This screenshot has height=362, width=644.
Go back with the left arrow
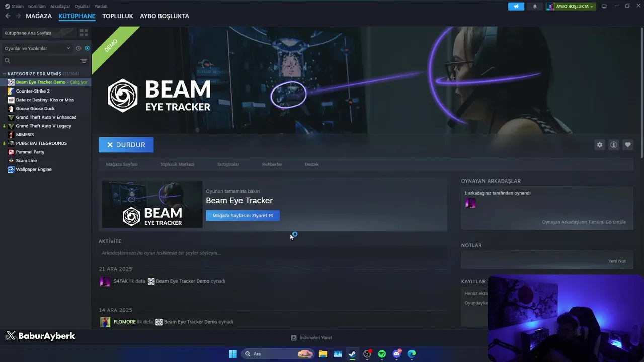click(8, 16)
